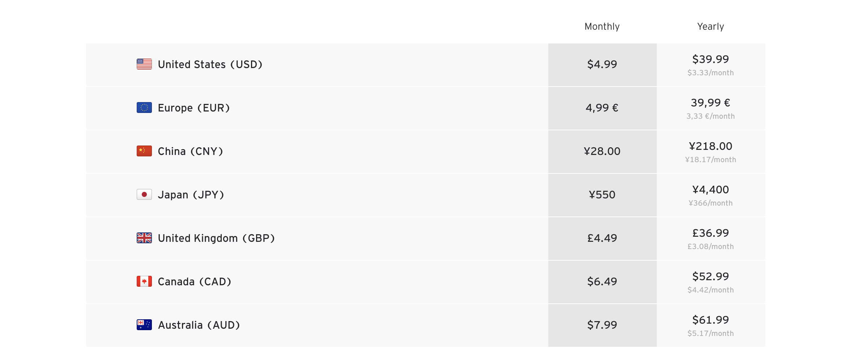The image size is (868, 362).
Task: Choose the $61.99 yearly Australia price
Action: [711, 320]
